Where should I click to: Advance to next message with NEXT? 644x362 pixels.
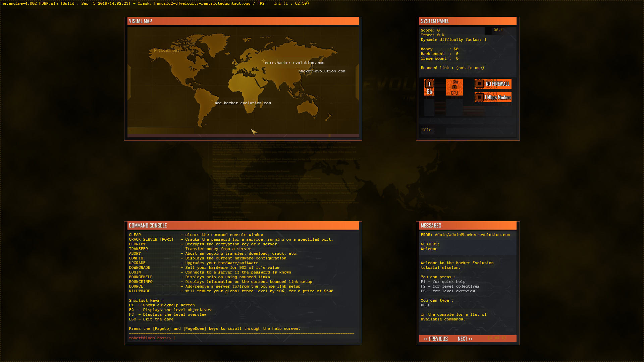(x=465, y=339)
